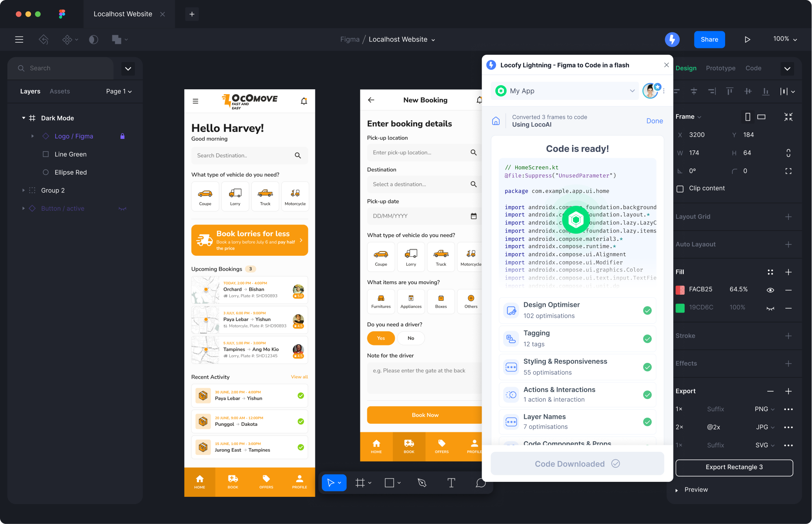Click the Locofy home icon

496,121
